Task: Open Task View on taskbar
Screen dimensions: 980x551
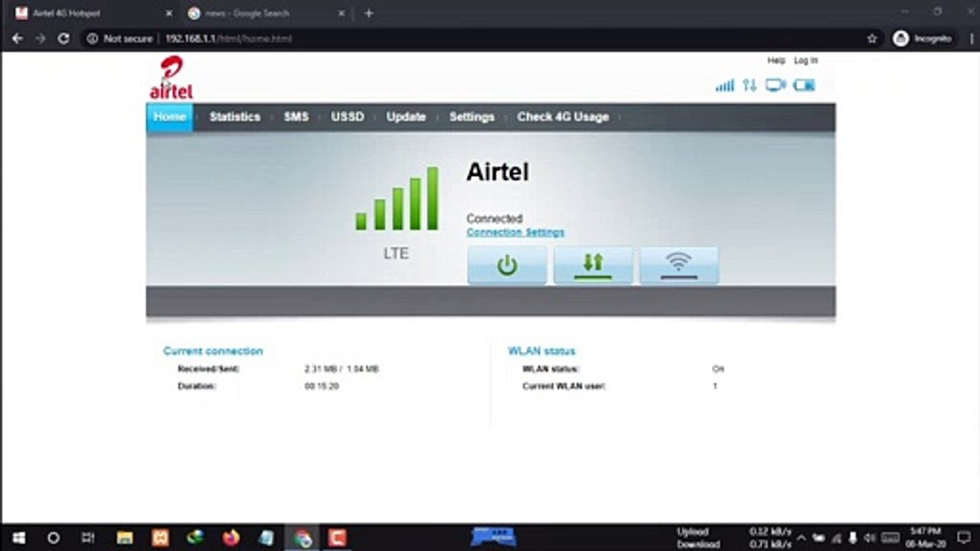Action: (x=88, y=538)
